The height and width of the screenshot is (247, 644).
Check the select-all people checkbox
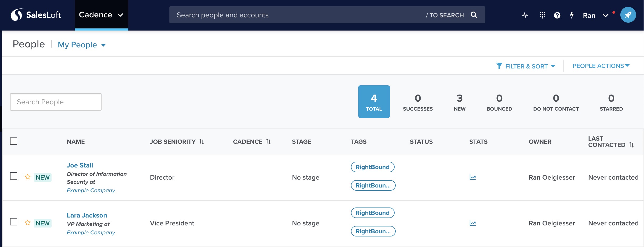14,141
